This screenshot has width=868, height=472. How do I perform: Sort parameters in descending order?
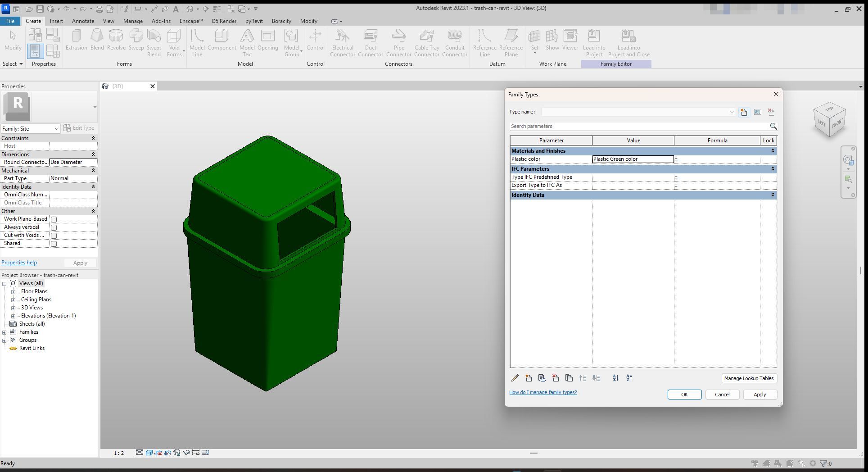pos(629,378)
